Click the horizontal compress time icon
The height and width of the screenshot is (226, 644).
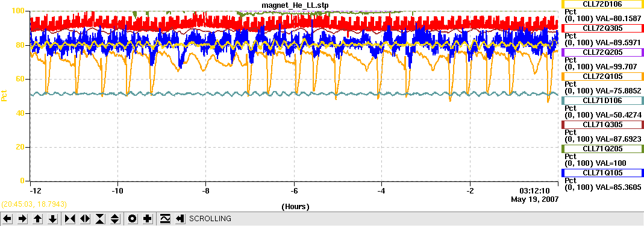(x=70, y=219)
